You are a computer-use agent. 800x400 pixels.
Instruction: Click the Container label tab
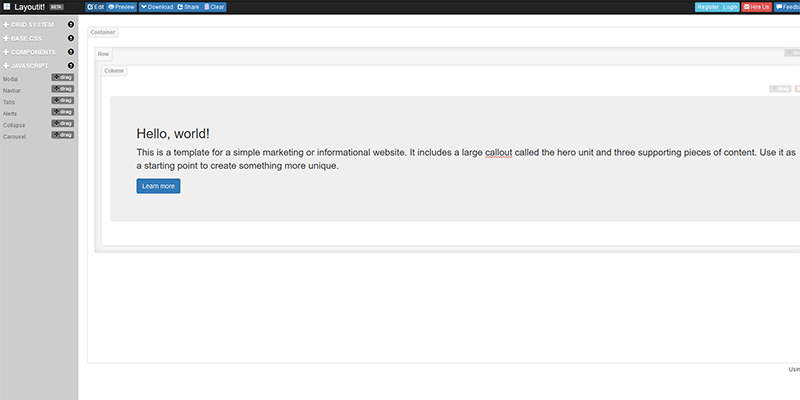click(x=103, y=32)
